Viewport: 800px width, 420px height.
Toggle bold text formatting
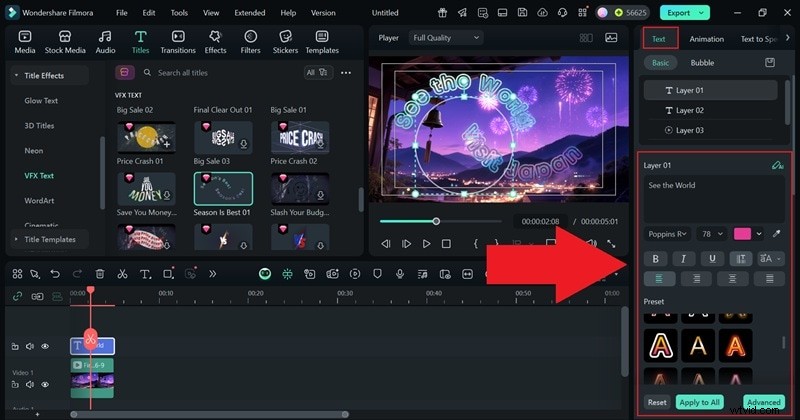(656, 259)
